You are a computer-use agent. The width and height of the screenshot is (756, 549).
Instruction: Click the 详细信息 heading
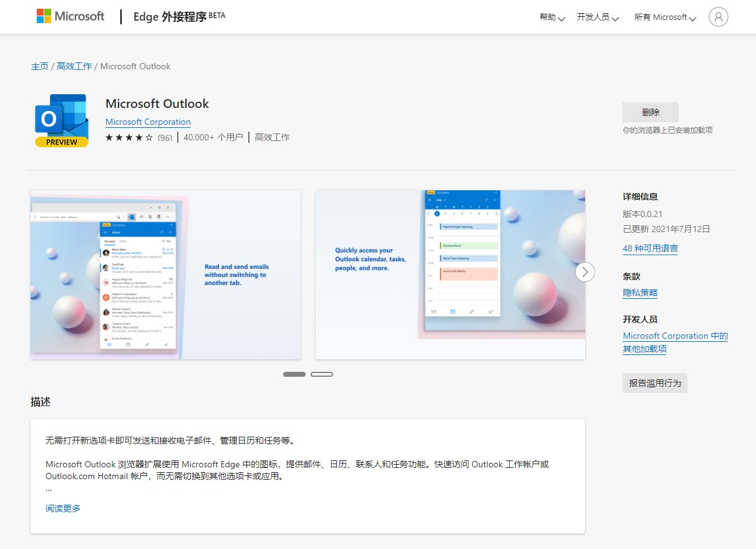coord(640,197)
